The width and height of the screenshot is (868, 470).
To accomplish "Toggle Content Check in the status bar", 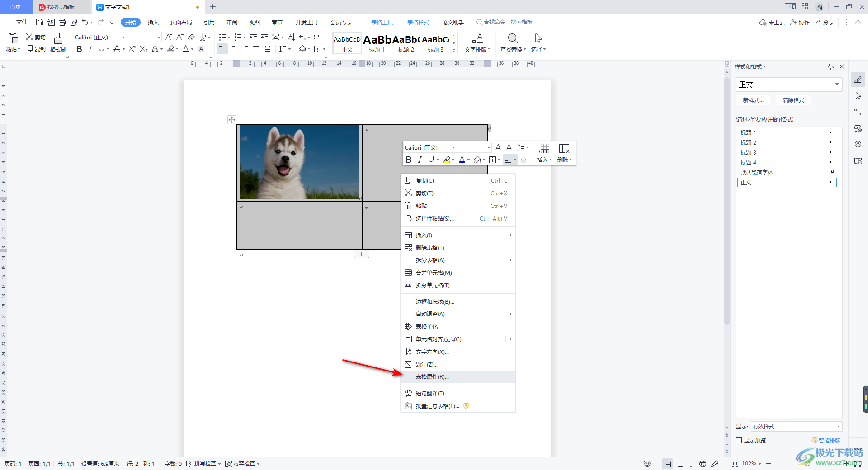I will (242, 464).
